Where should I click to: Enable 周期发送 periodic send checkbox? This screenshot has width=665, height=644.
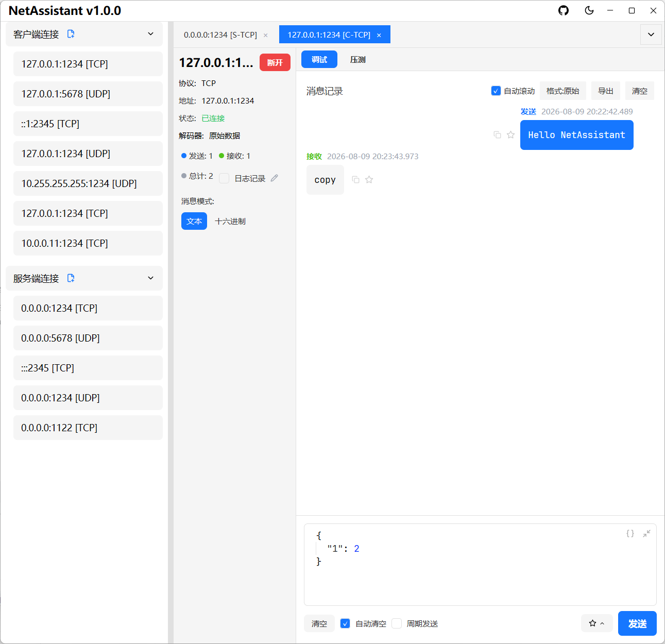(x=397, y=623)
